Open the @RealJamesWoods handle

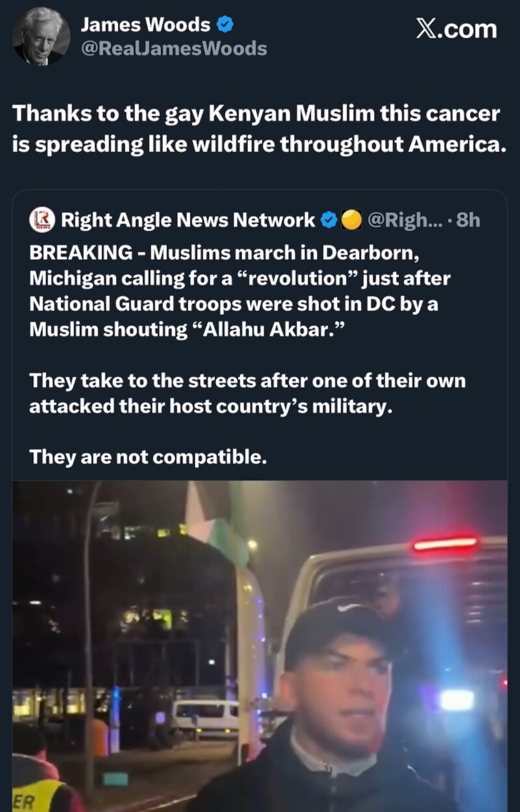click(x=174, y=49)
